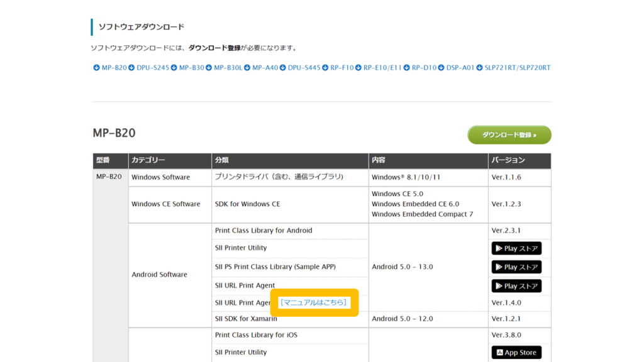Jump to the RP-F10 anchor link
Screen dimensions: 644x362
(341, 68)
